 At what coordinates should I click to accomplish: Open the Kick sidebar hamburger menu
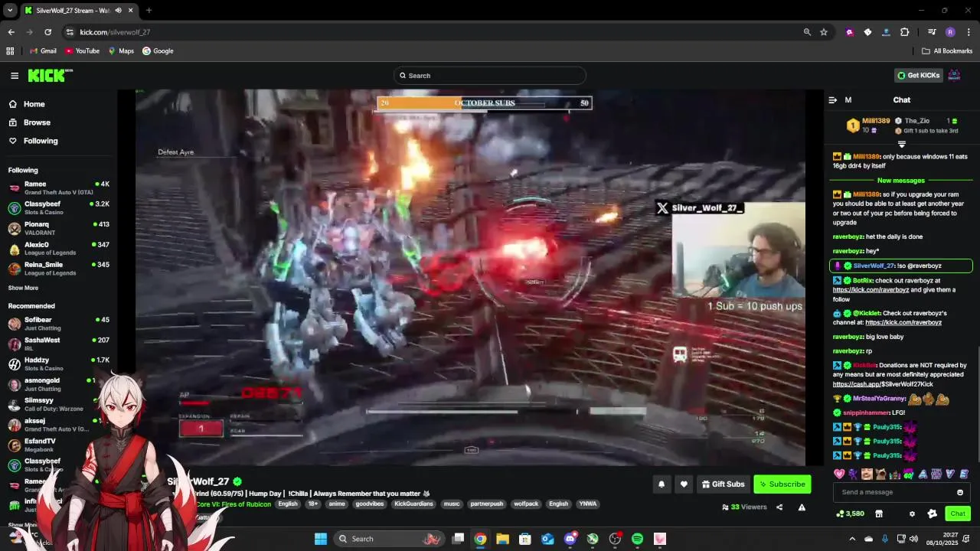[x=15, y=75]
